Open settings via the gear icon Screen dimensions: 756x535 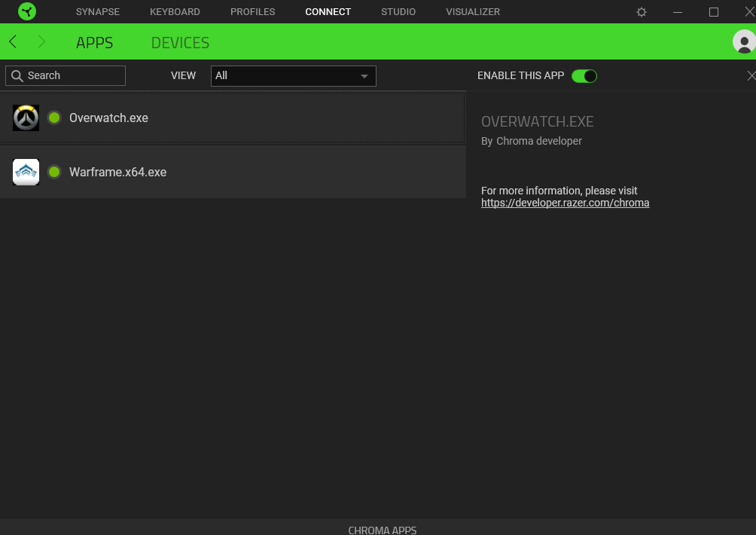642,12
